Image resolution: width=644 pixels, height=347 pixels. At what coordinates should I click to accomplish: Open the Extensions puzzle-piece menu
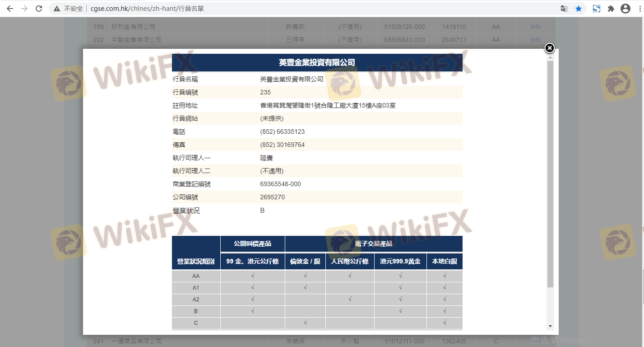[611, 9]
